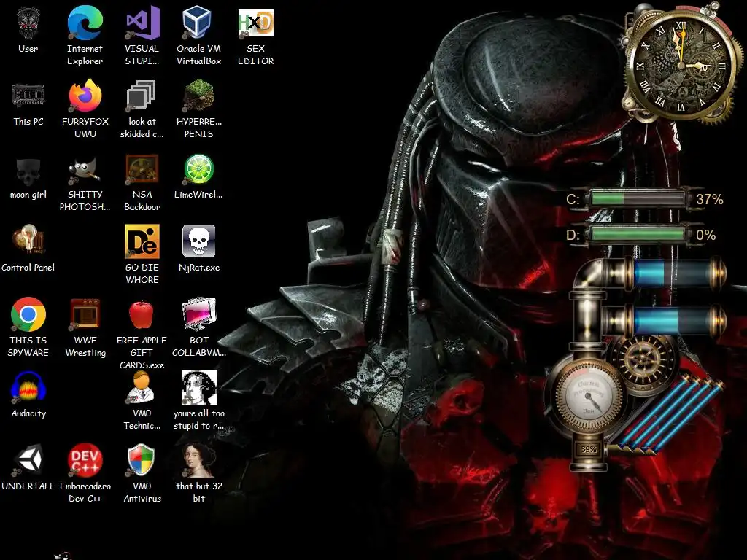Launch the Unity UNDERTALE icon
The height and width of the screenshot is (560, 747).
pyautogui.click(x=28, y=460)
